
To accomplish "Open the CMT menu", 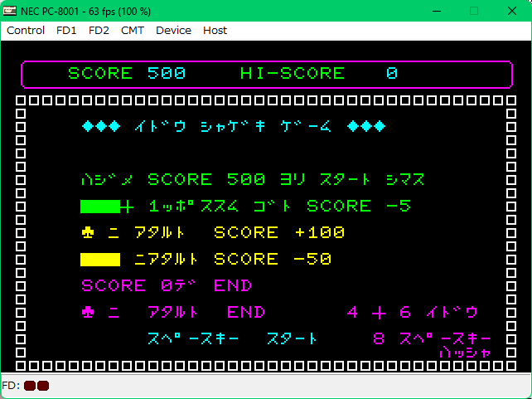I will point(133,31).
